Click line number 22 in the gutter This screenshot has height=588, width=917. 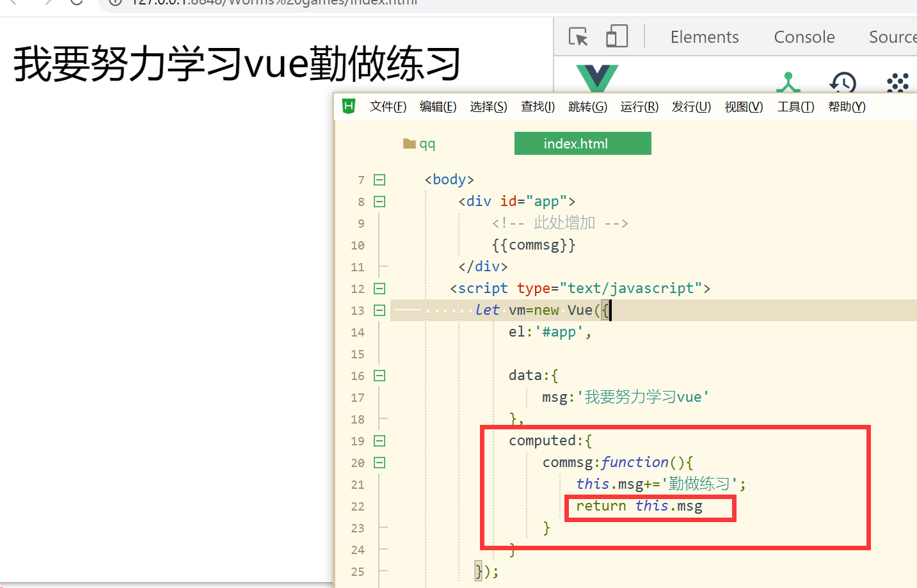[358, 506]
